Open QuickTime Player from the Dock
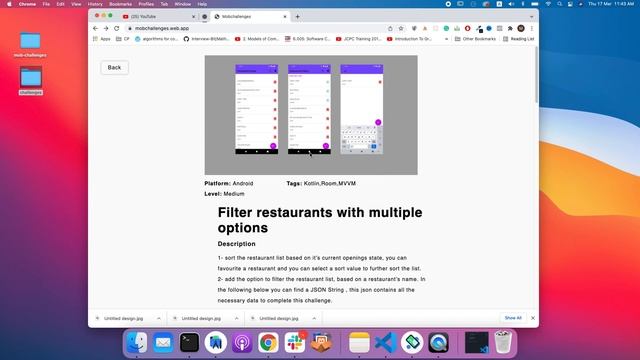This screenshot has height=360, width=640. pyautogui.click(x=438, y=342)
